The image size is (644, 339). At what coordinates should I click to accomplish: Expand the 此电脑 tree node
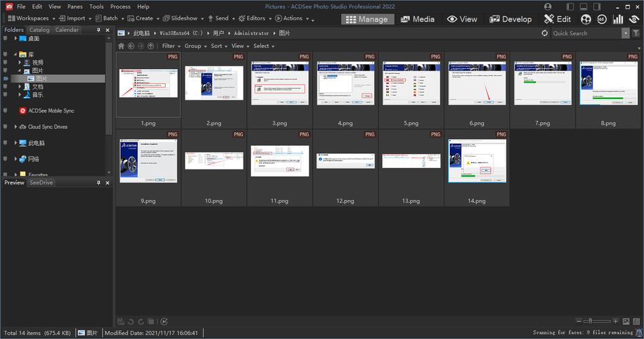pos(16,143)
